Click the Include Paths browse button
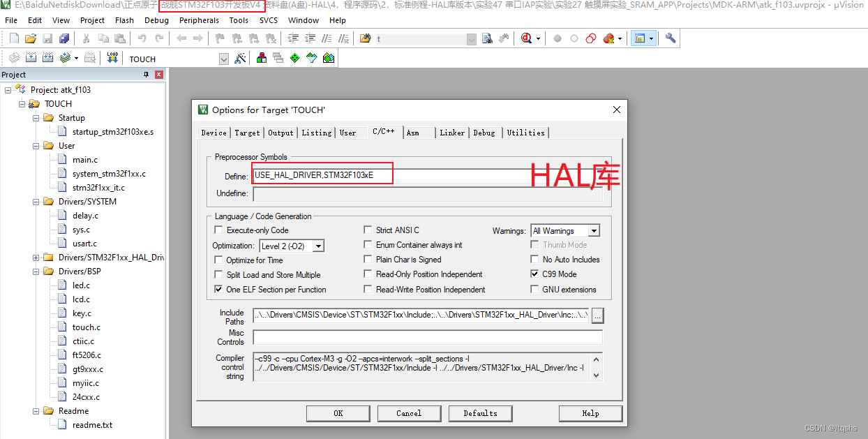Image resolution: width=868 pixels, height=439 pixels. [x=597, y=315]
